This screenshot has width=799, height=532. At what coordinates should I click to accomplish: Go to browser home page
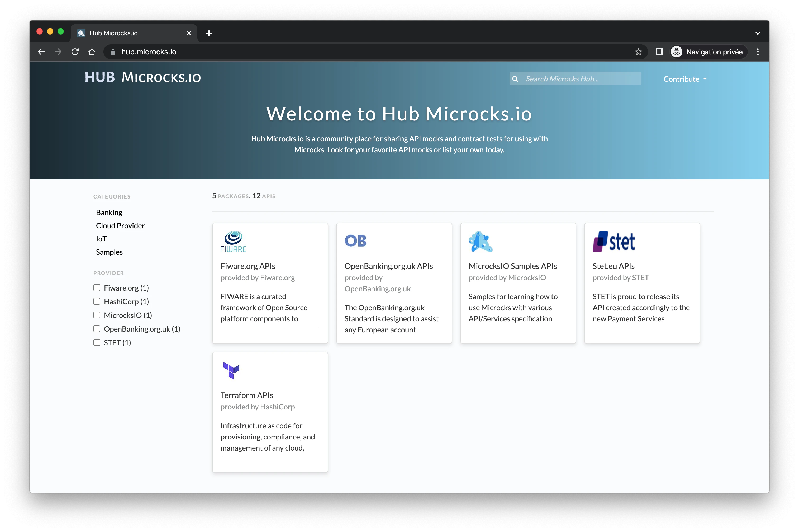tap(92, 52)
